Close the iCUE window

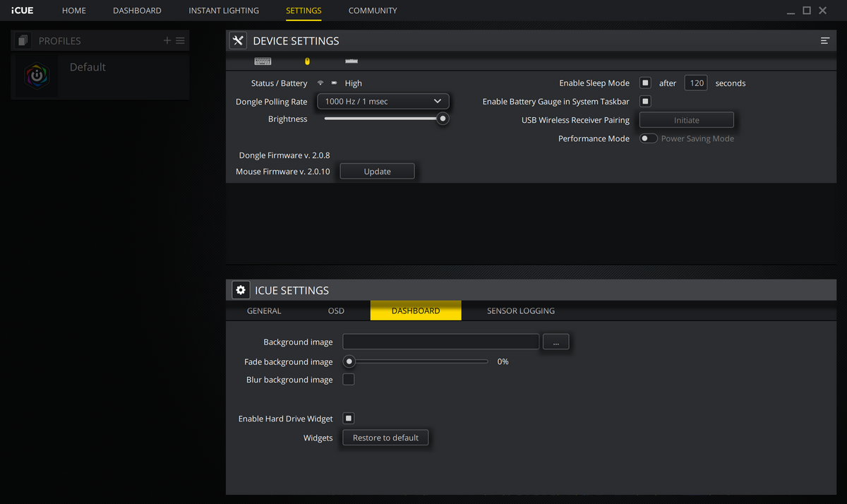point(822,11)
